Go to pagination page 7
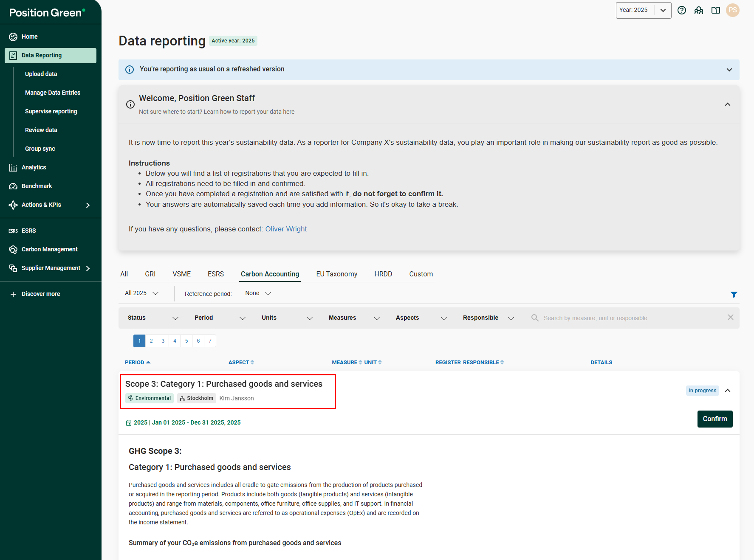Image resolution: width=754 pixels, height=560 pixels. (210, 341)
